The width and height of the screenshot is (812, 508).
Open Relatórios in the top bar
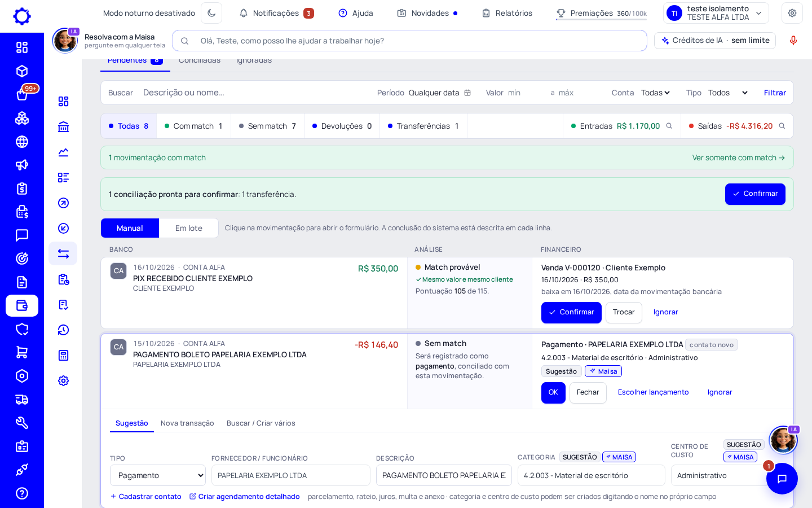pos(507,13)
